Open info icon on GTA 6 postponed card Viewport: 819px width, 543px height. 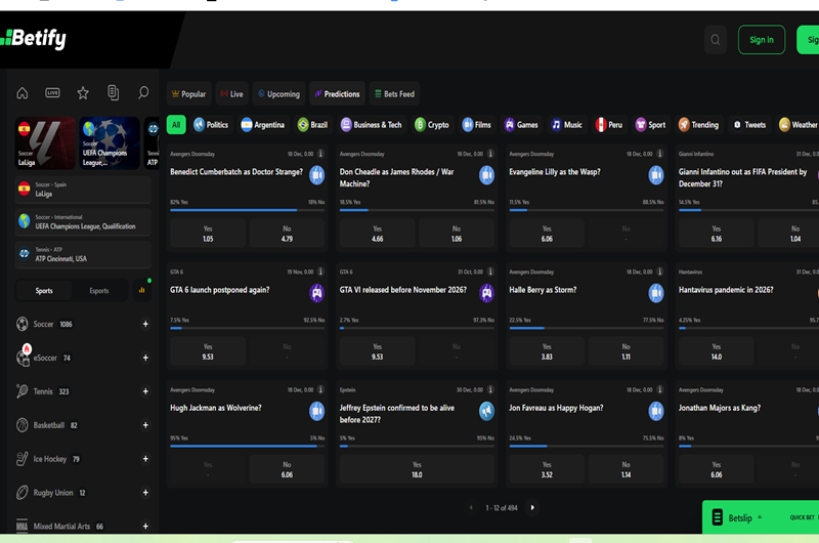pos(321,272)
